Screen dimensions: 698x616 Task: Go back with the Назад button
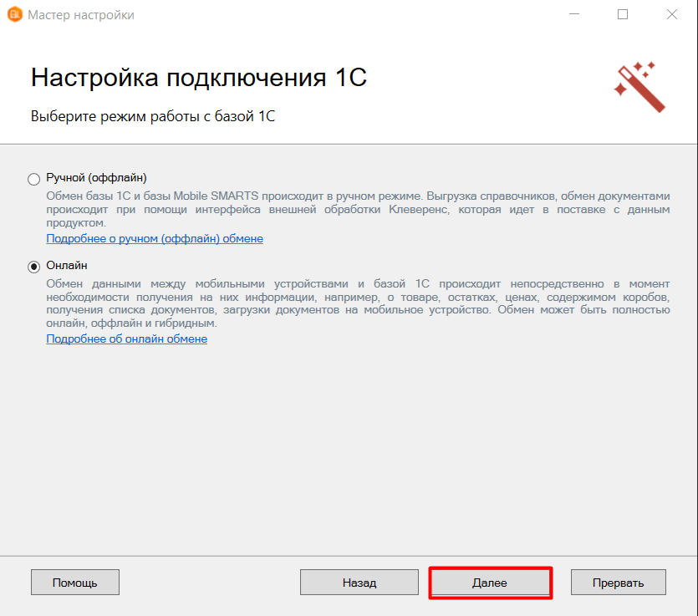(359, 583)
